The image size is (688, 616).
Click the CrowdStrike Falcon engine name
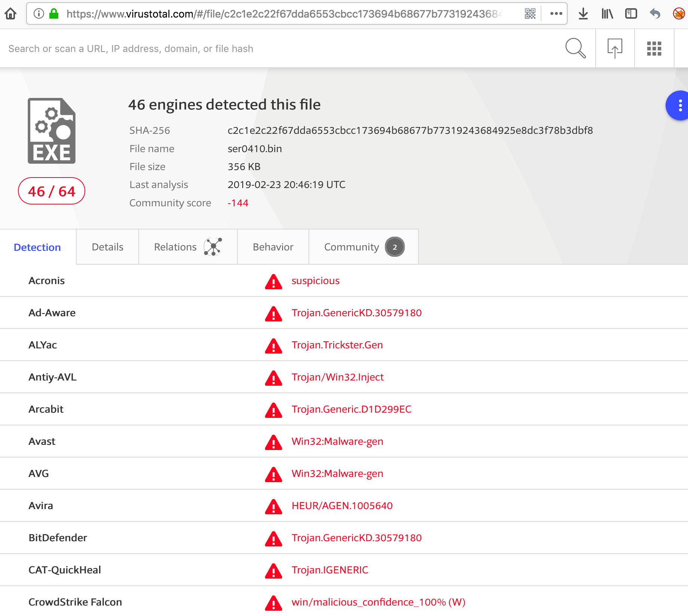point(75,602)
